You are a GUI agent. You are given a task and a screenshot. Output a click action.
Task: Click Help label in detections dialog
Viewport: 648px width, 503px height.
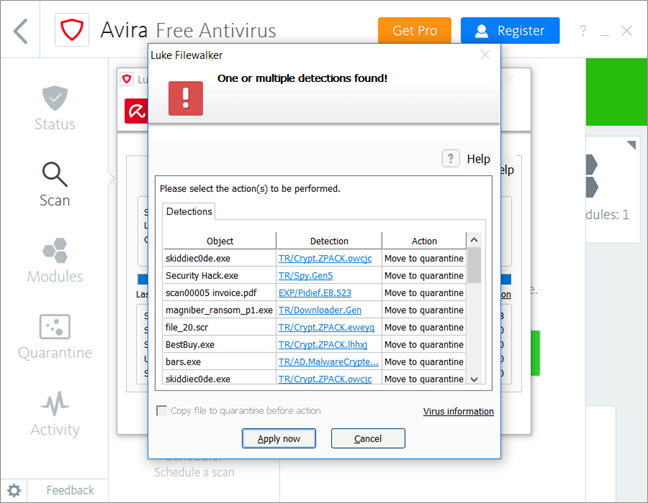479,159
